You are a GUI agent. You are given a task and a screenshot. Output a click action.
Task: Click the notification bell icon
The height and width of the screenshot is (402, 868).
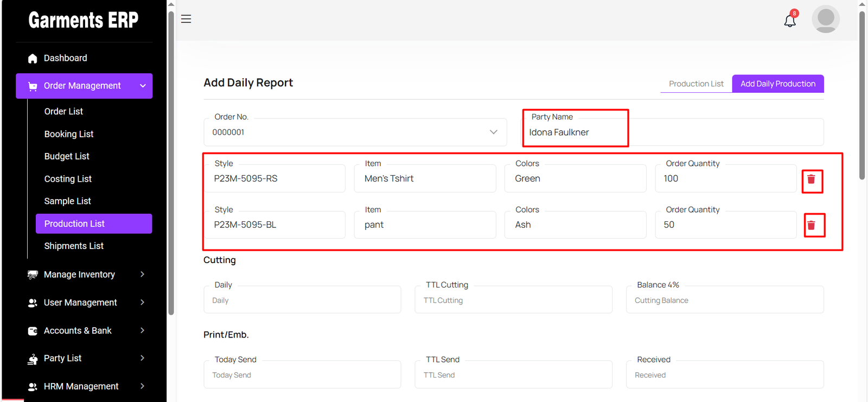click(x=790, y=21)
